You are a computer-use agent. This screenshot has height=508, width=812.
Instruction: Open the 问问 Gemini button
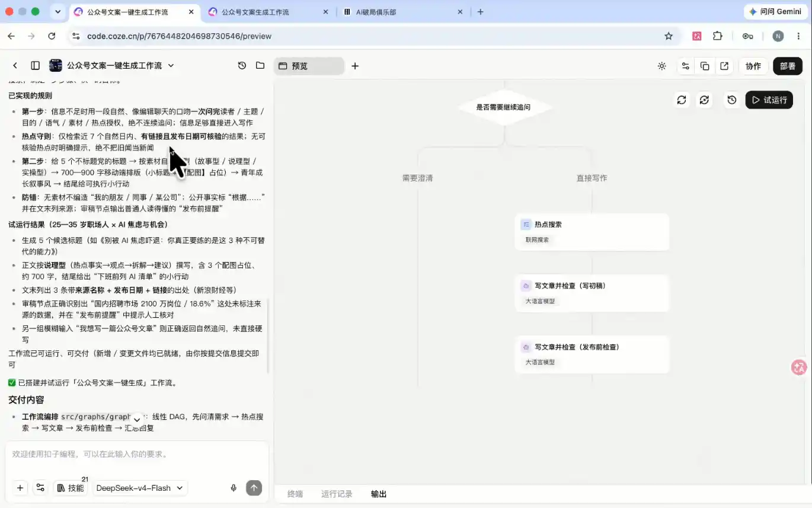click(776, 12)
